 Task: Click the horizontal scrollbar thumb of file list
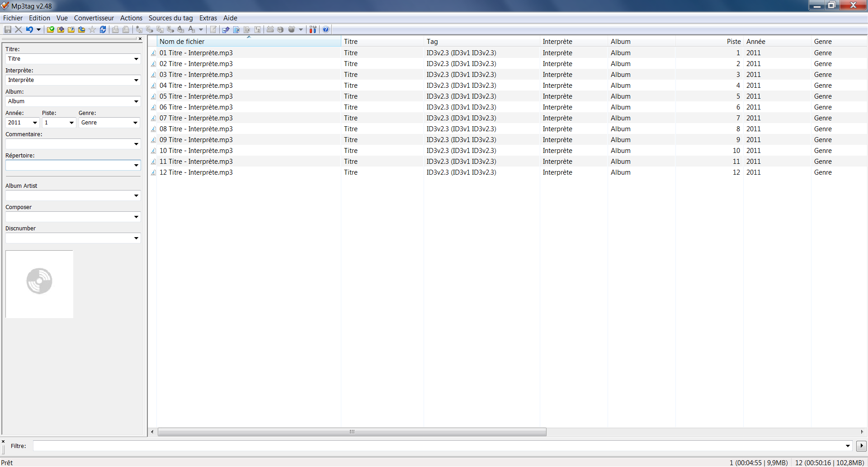tap(352, 432)
